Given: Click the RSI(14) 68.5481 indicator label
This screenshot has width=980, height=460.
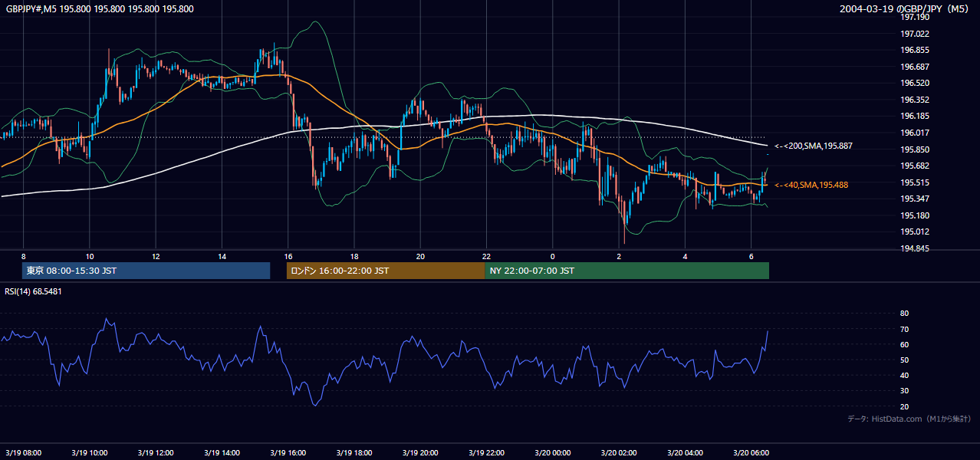Looking at the screenshot, I should [x=34, y=291].
